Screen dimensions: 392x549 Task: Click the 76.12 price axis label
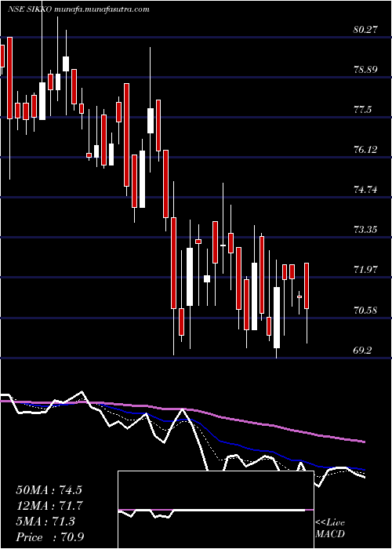click(x=366, y=150)
